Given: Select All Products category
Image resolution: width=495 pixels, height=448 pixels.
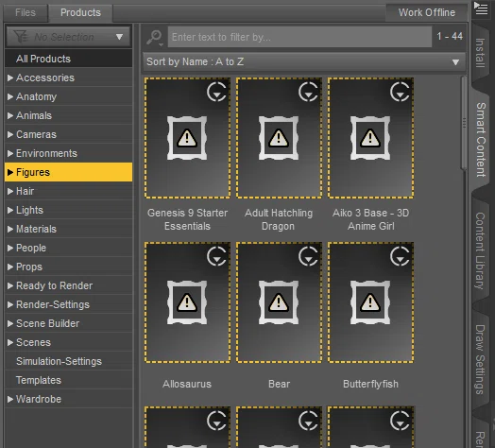Looking at the screenshot, I should 69,59.
